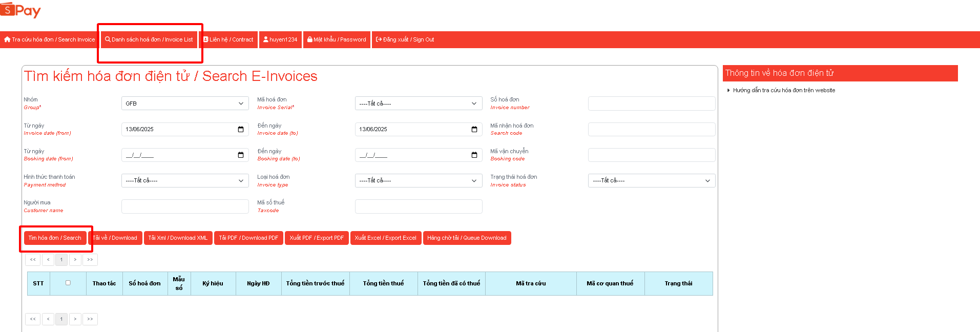Open calendar picker for Invoice date to
Viewport: 980px width, 332px height.
pyautogui.click(x=474, y=129)
